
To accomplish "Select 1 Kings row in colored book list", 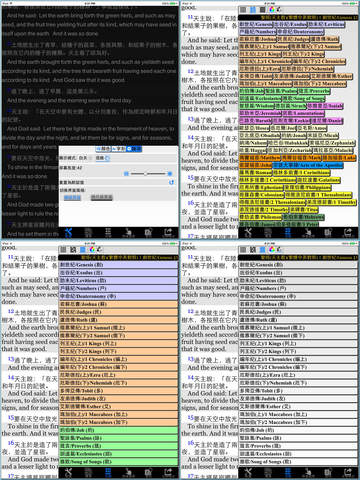I will pos(118,344).
